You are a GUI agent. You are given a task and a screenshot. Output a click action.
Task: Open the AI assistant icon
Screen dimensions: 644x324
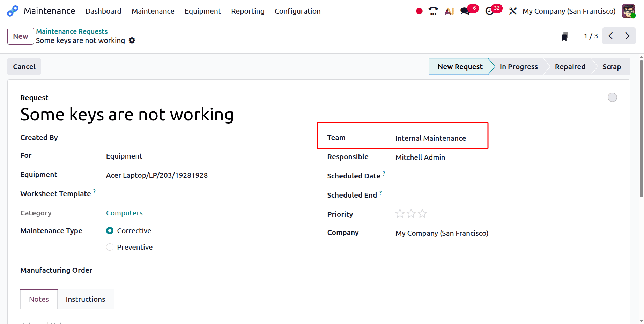[x=449, y=11]
